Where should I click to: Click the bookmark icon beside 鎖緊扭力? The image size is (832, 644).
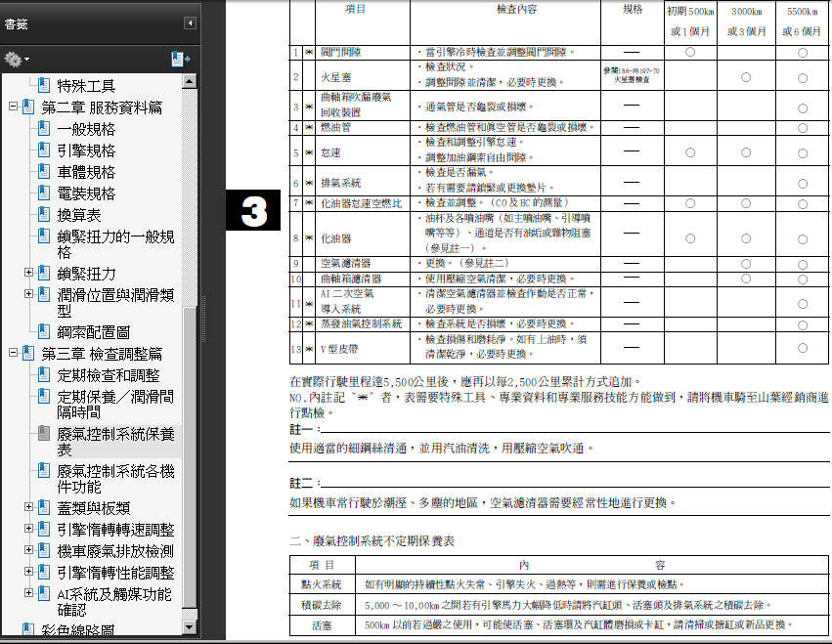tap(45, 272)
